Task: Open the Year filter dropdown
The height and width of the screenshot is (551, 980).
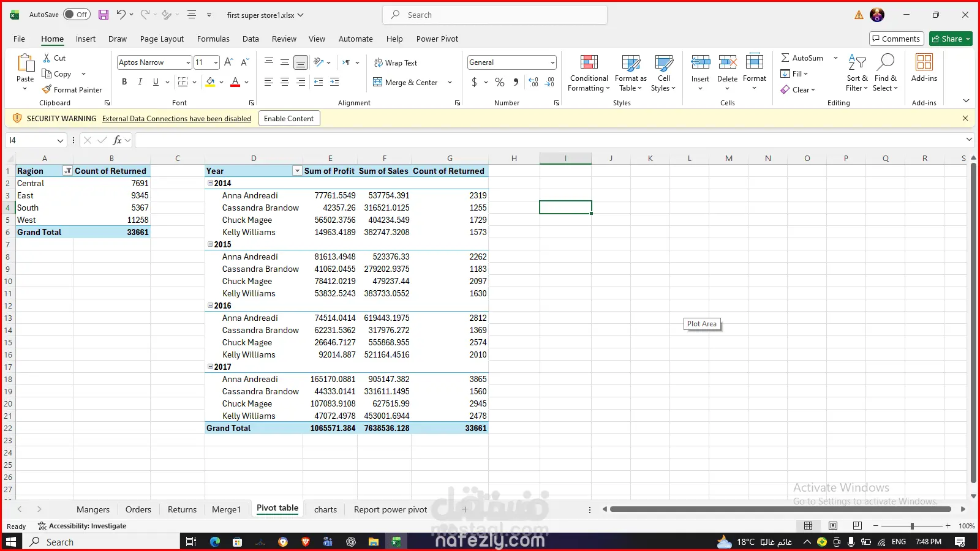Action: click(x=297, y=171)
